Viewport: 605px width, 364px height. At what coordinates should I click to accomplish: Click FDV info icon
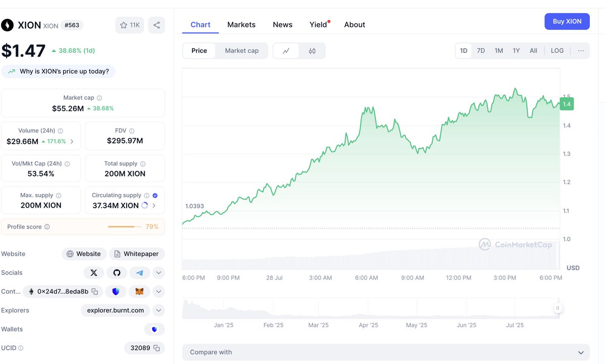[x=132, y=131]
